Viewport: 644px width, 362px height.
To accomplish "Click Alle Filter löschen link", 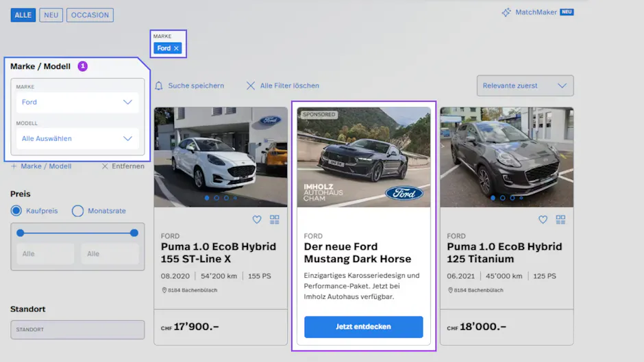I will pos(290,86).
